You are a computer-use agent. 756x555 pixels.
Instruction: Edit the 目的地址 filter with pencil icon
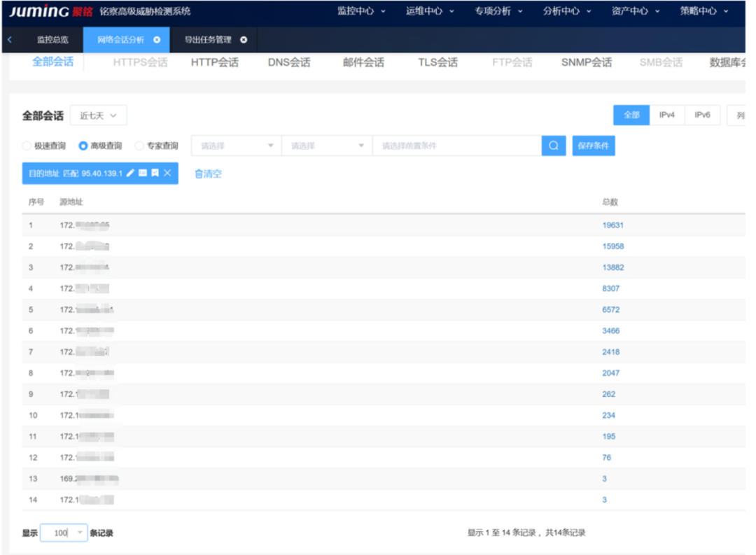pos(130,173)
